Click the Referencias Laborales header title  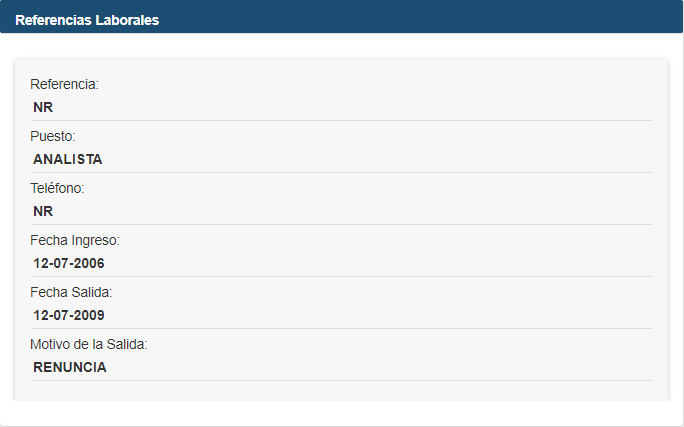87,19
